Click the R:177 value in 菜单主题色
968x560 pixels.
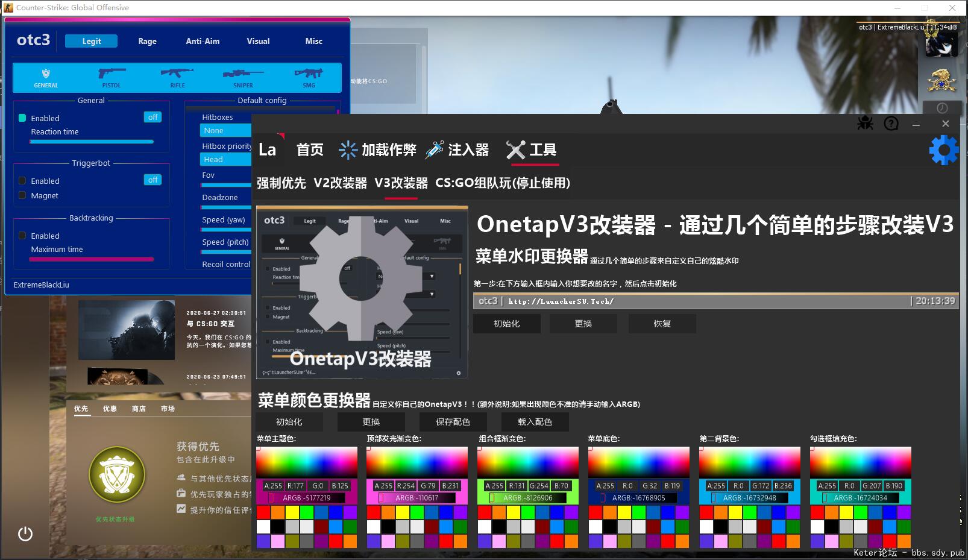[295, 486]
